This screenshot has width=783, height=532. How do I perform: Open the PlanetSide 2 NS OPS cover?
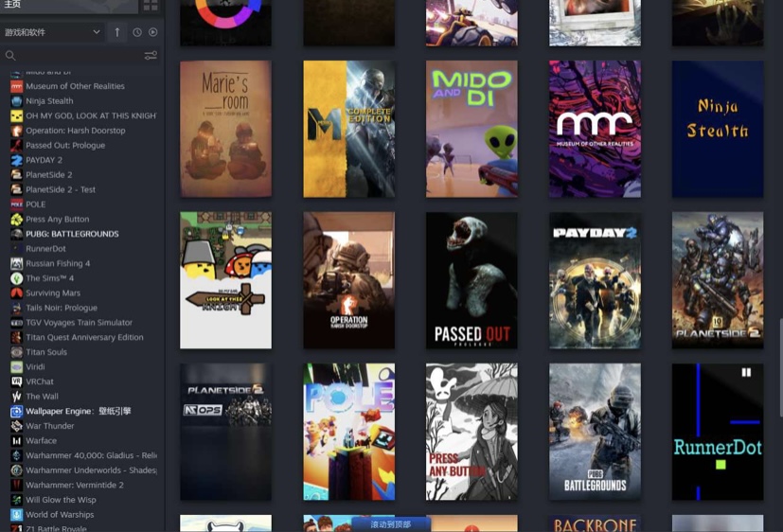coord(225,432)
